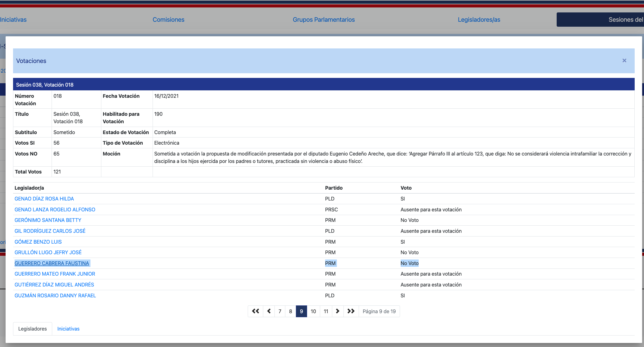Click the Habilitado para Votación value 190

coord(158,114)
